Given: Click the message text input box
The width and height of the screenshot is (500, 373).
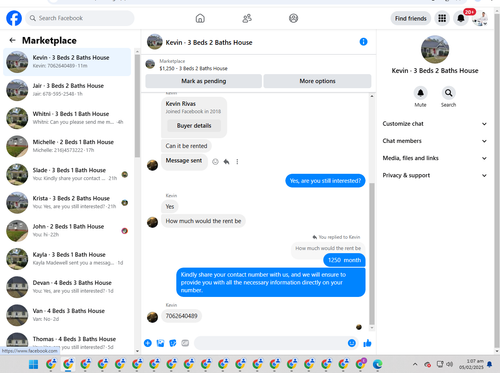Looking at the screenshot, I should tap(270, 343).
